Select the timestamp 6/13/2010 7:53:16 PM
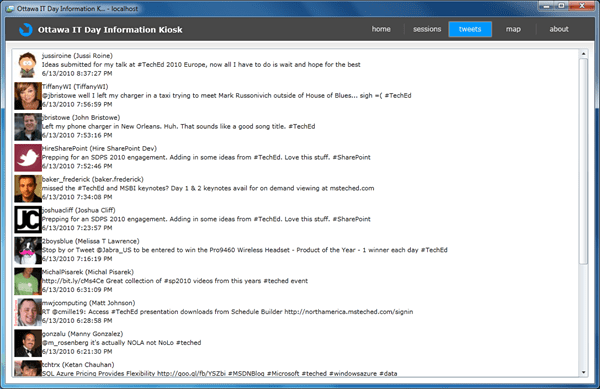Viewport: 600px width, 389px height. pyautogui.click(x=77, y=135)
